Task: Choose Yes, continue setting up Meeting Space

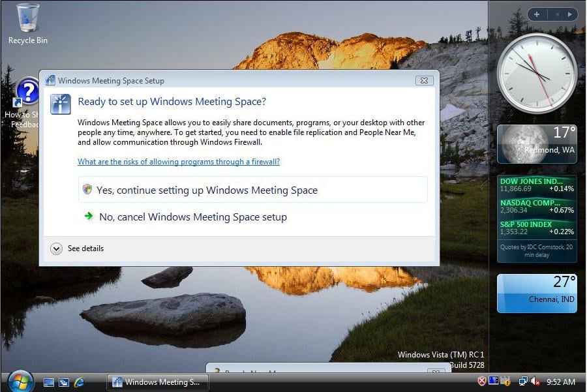Action: (252, 190)
